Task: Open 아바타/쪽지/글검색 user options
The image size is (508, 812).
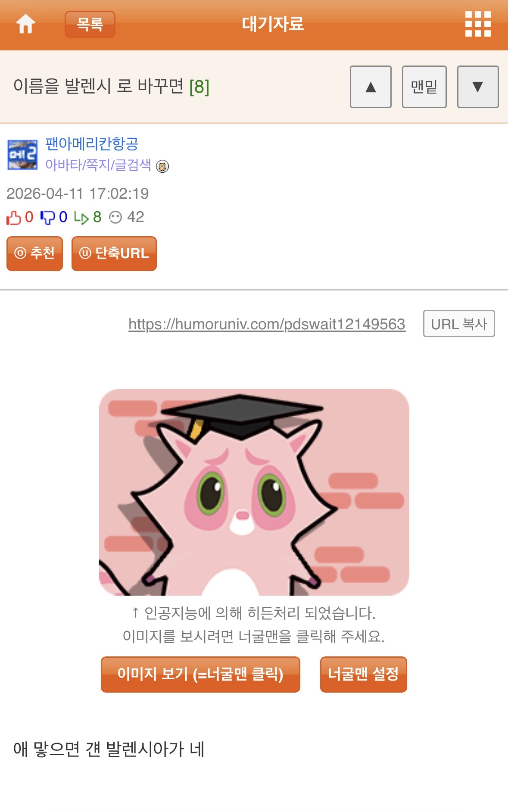Action: [98, 165]
